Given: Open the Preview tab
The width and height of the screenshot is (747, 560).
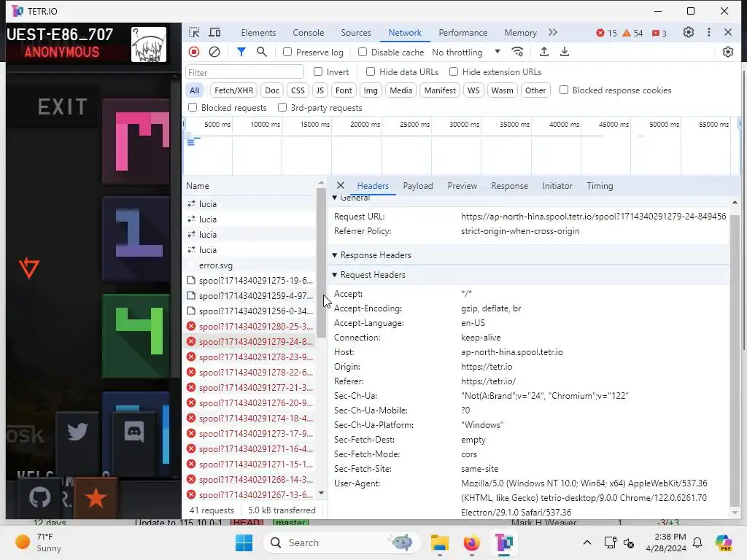Looking at the screenshot, I should click(x=462, y=186).
